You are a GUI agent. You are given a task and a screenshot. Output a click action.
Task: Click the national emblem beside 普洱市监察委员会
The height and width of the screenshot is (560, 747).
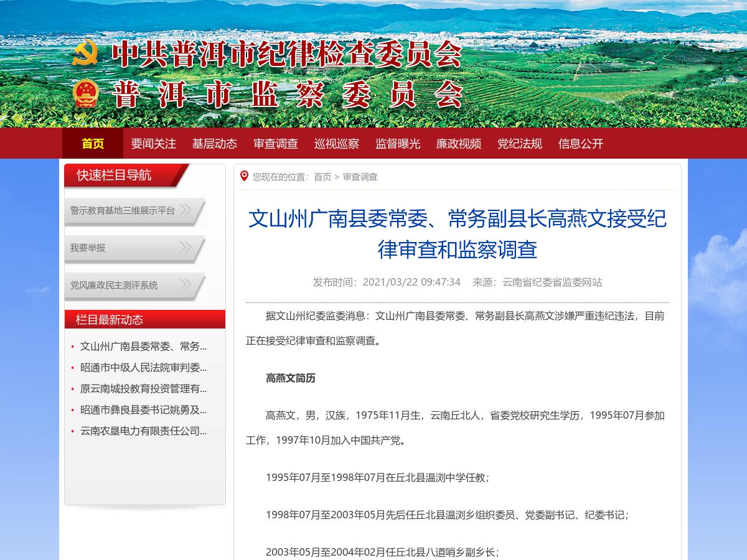(85, 95)
